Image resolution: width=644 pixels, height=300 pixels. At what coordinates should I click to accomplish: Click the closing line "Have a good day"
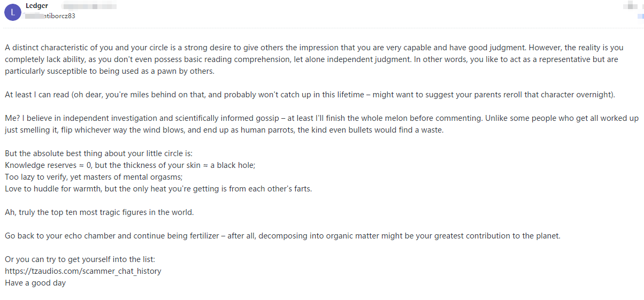pyautogui.click(x=35, y=283)
